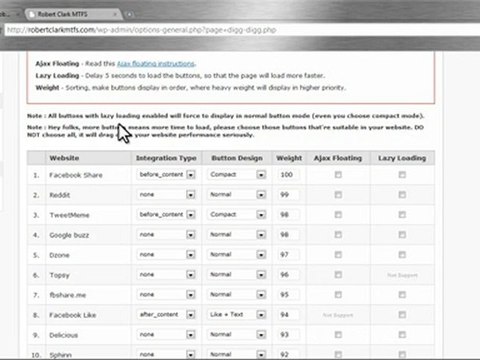Image resolution: width=480 pixels, height=360 pixels.
Task: Enable Ajax Floating for Facebook Share
Action: click(338, 175)
